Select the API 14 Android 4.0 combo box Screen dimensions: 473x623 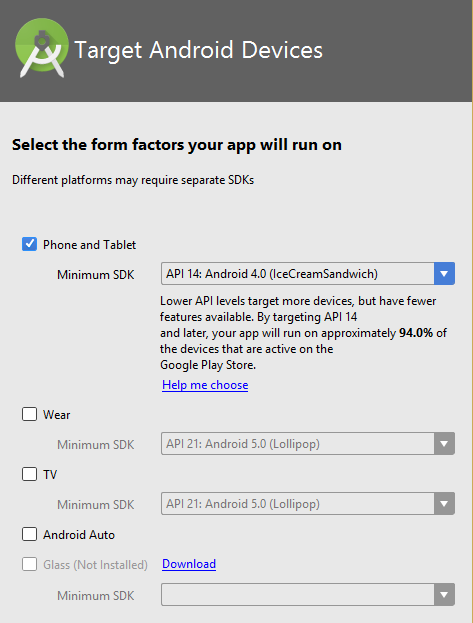308,273
